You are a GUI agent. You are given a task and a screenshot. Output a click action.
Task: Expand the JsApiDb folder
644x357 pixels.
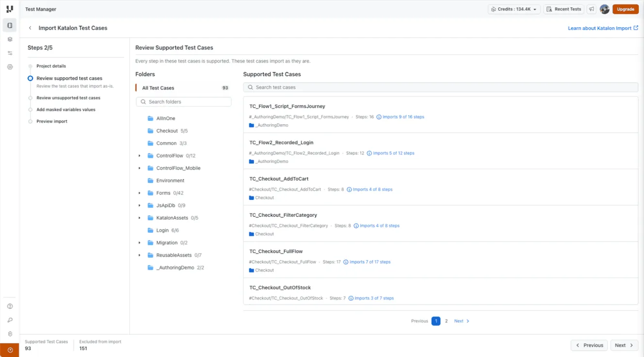point(139,206)
